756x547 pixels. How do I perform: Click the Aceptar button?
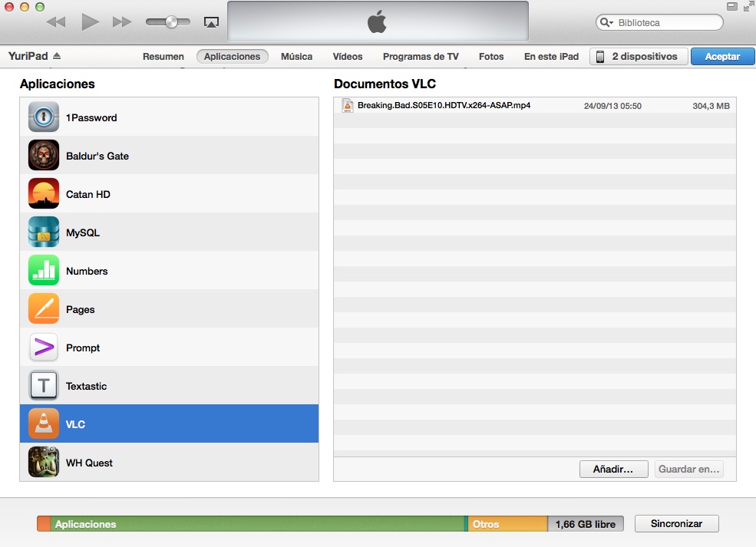tap(722, 56)
